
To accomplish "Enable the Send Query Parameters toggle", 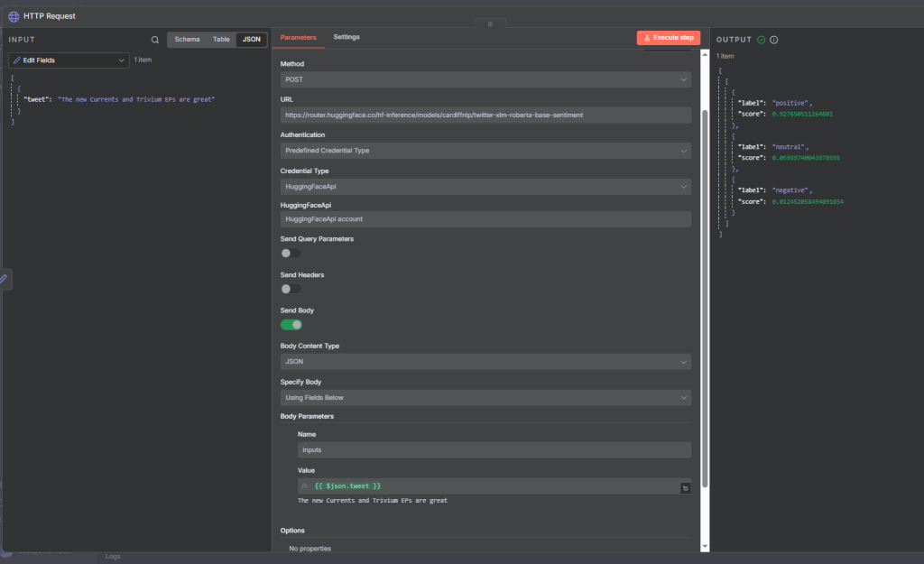I will tap(291, 254).
